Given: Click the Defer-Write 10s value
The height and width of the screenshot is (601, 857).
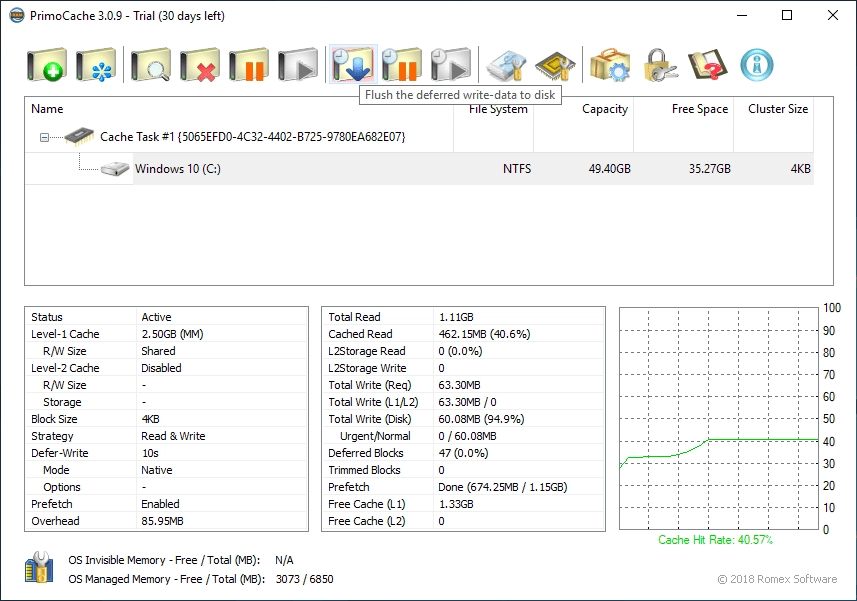Looking at the screenshot, I should (x=150, y=453).
